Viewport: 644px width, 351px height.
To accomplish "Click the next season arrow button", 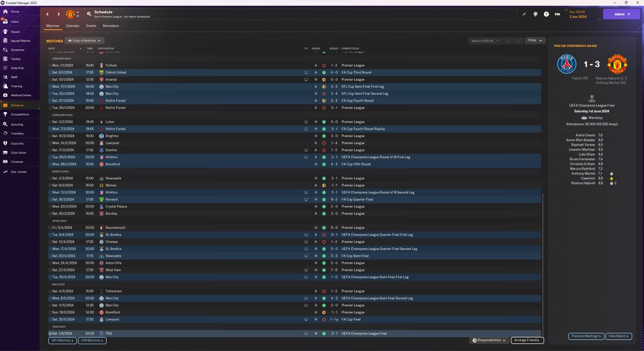I will coord(518,40).
